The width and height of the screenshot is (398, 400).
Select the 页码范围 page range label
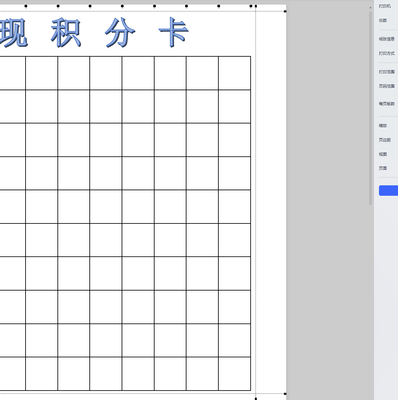coord(386,86)
